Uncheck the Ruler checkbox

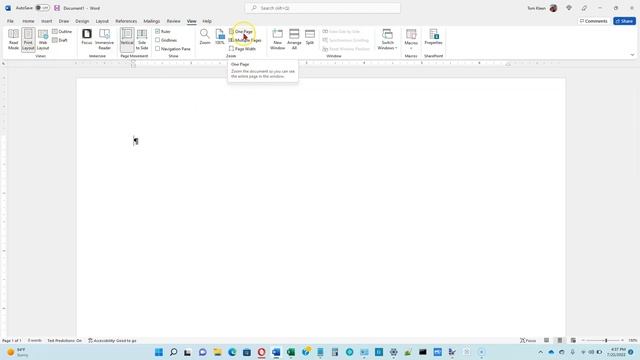pos(158,31)
